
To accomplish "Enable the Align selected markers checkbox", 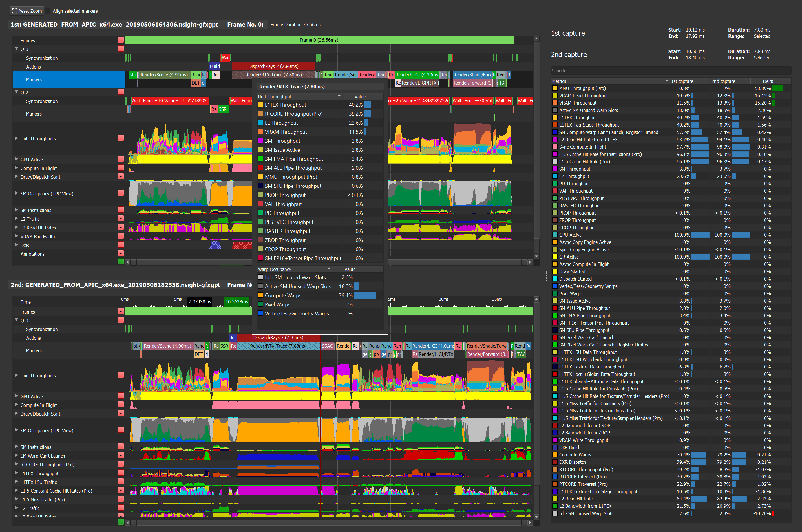I will pyautogui.click(x=48, y=11).
